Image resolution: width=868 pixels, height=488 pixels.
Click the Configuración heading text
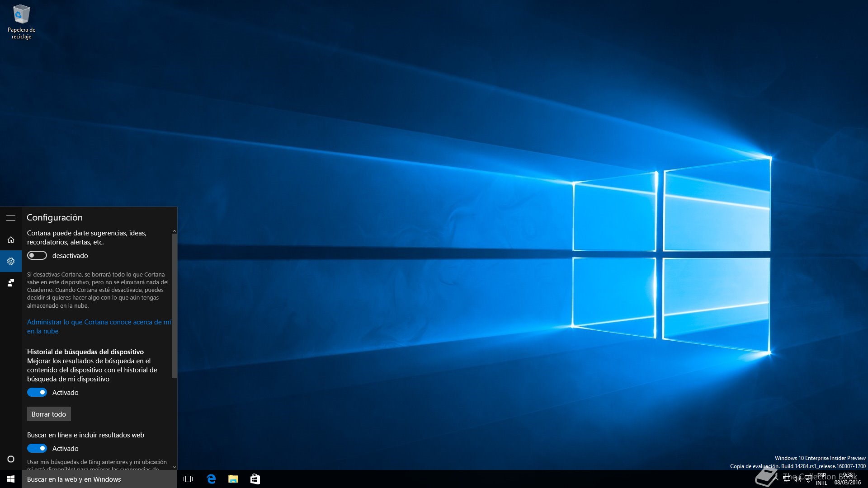55,217
